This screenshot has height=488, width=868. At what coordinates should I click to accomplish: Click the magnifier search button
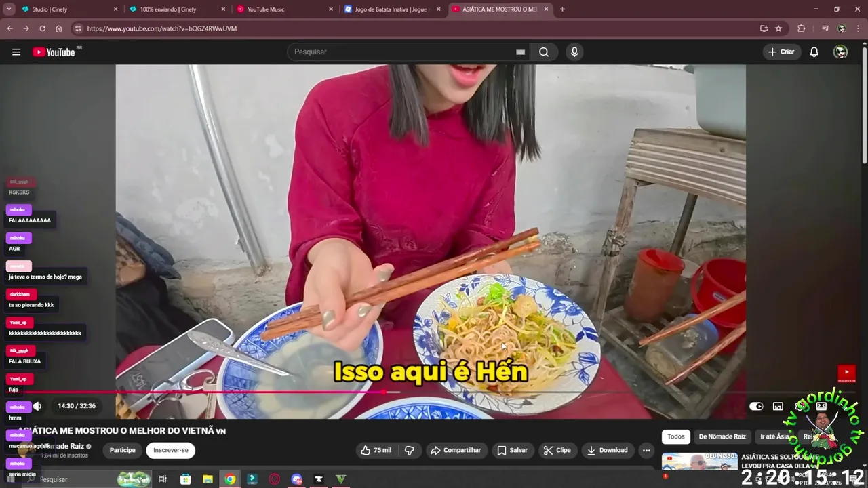click(544, 52)
